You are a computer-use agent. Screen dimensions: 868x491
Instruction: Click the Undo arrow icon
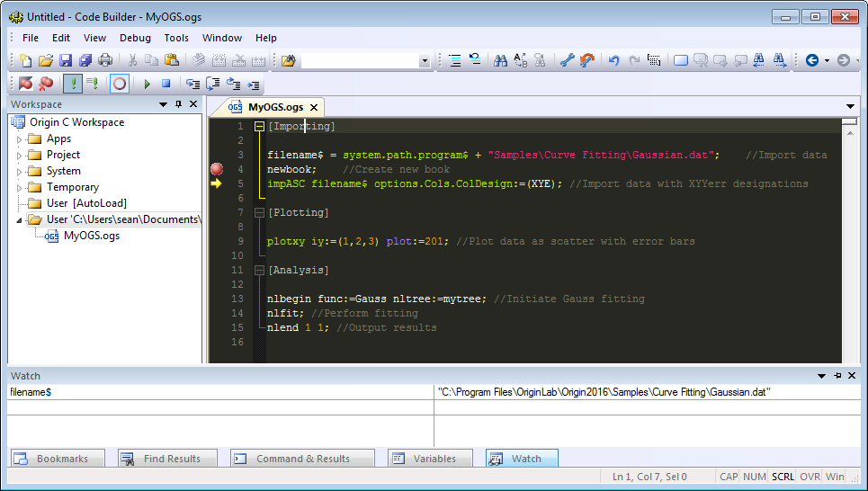point(613,60)
